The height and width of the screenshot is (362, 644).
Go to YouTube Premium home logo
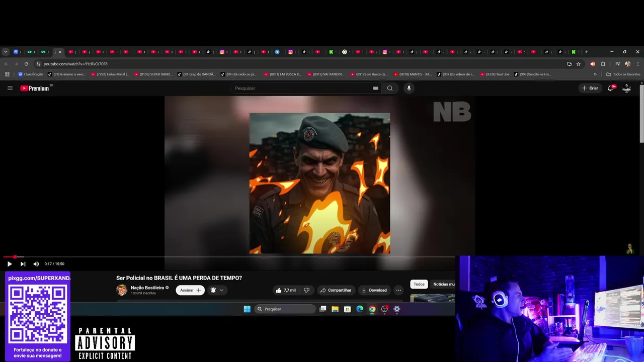coord(35,88)
